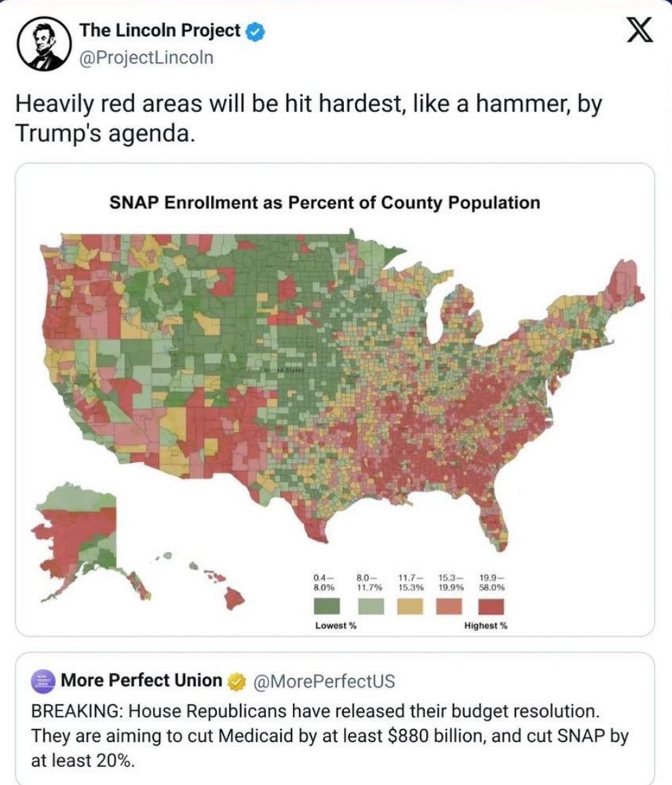Click The Lincoln Project display name
Screen dimensions: 672x785
[159, 31]
